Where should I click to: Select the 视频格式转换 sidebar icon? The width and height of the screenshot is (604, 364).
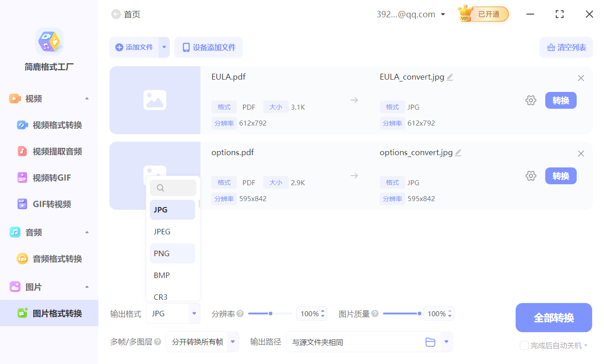[x=23, y=125]
